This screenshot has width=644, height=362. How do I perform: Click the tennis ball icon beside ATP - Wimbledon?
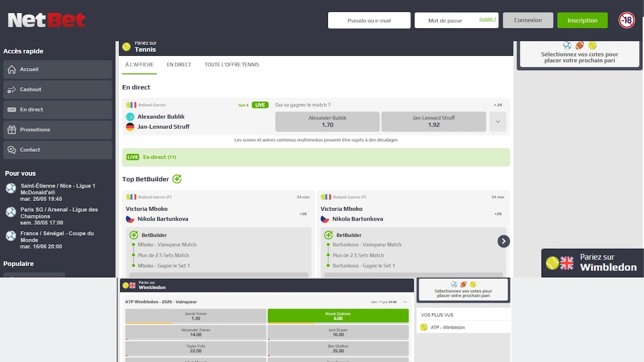pyautogui.click(x=424, y=327)
